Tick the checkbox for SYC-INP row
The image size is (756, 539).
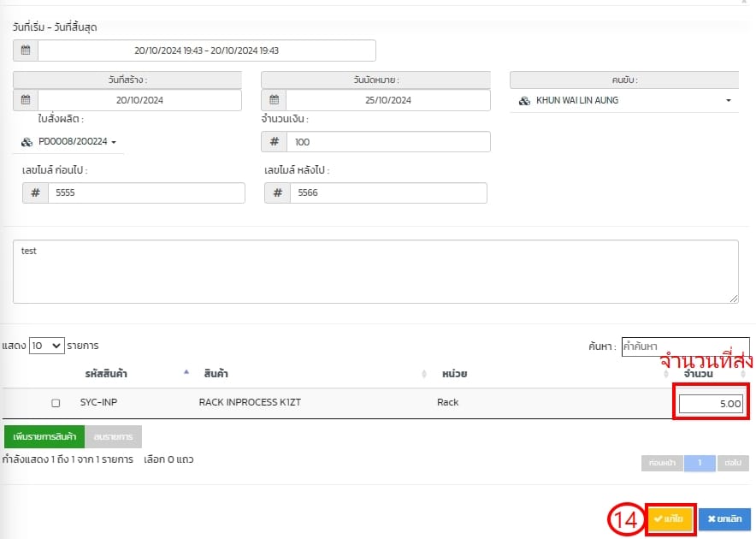point(56,402)
